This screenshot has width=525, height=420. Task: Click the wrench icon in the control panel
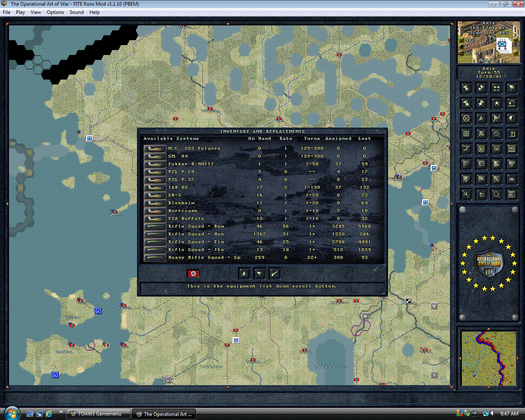[x=497, y=179]
